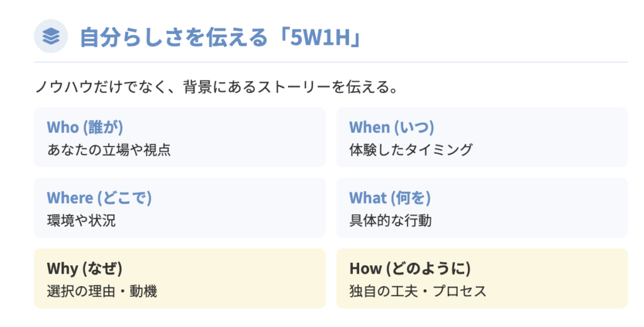Click the description 環境や状況
This screenshot has width=644, height=327.
[x=81, y=221]
